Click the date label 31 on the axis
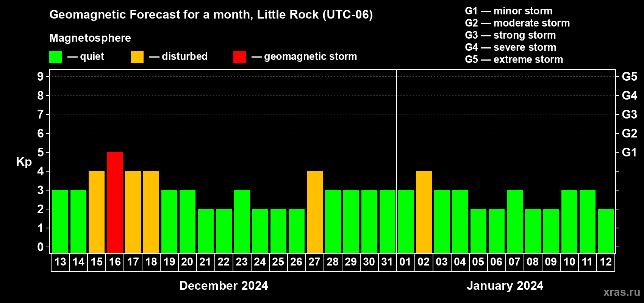Viewport: 644px width, 303px height. (387, 262)
